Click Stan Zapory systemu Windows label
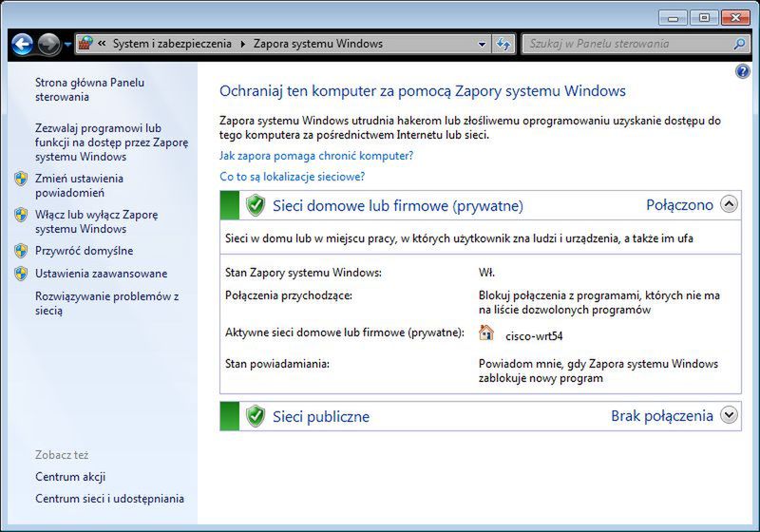 click(303, 273)
